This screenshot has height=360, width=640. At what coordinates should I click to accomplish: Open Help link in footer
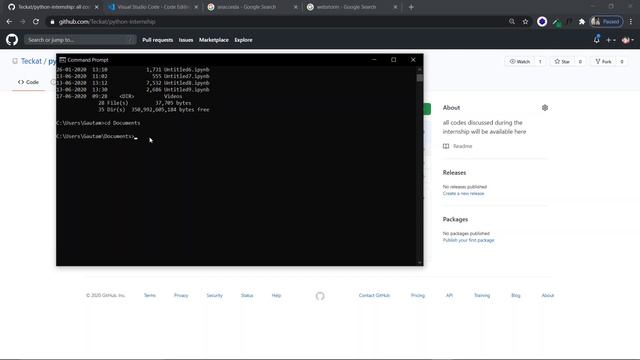(276, 296)
